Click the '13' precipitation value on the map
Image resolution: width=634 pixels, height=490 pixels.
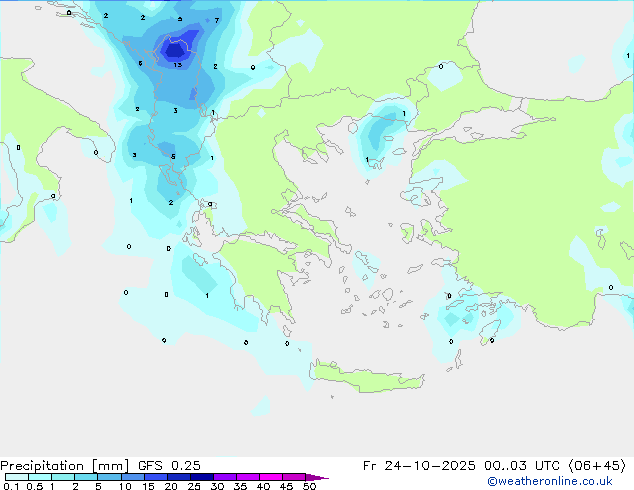pyautogui.click(x=178, y=65)
